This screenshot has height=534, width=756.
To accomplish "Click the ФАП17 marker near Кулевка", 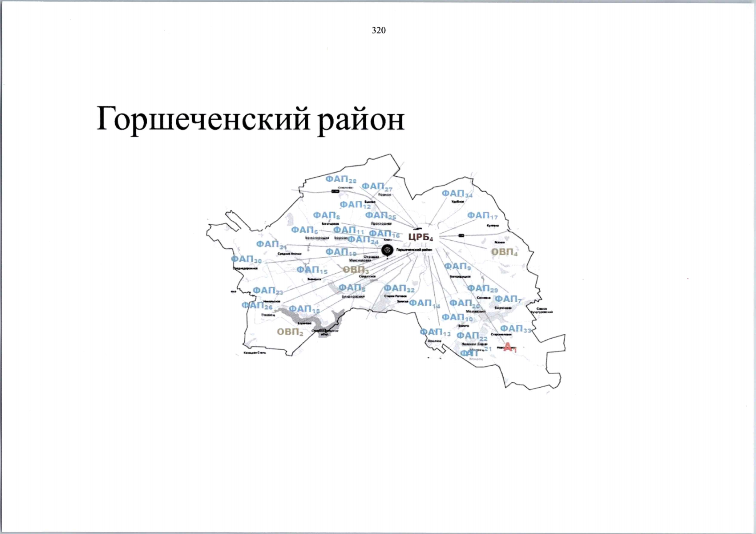I will 483,214.
